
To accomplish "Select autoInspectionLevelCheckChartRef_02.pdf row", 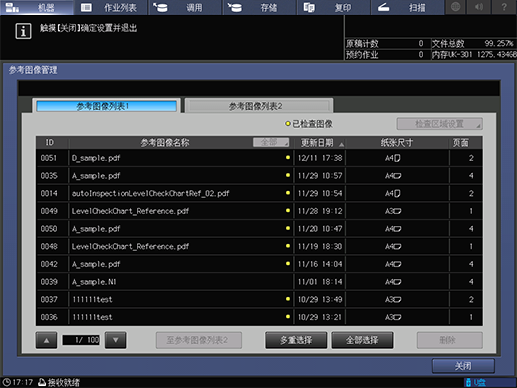I will [x=259, y=193].
